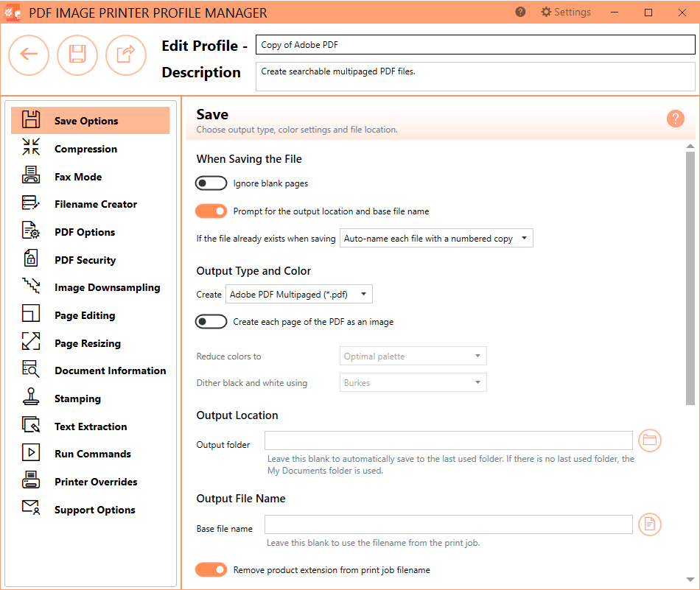Click the Image Downsampling stair icon
The height and width of the screenshot is (590, 700).
tap(31, 285)
